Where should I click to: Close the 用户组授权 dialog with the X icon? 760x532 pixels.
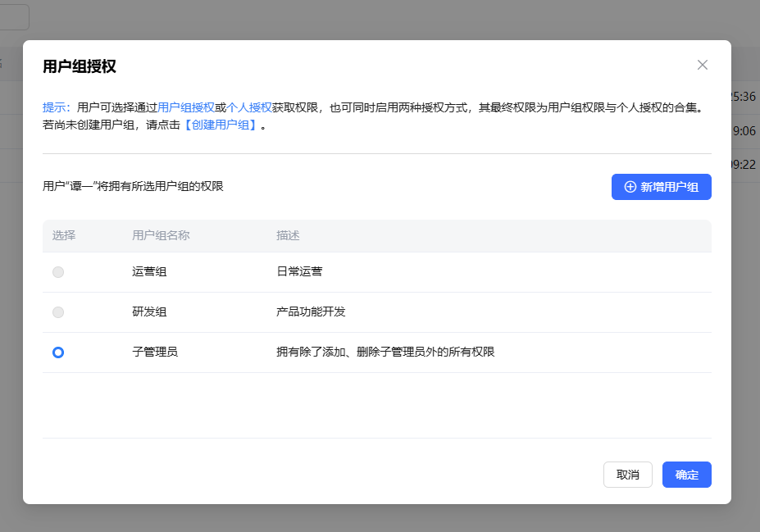tap(702, 65)
